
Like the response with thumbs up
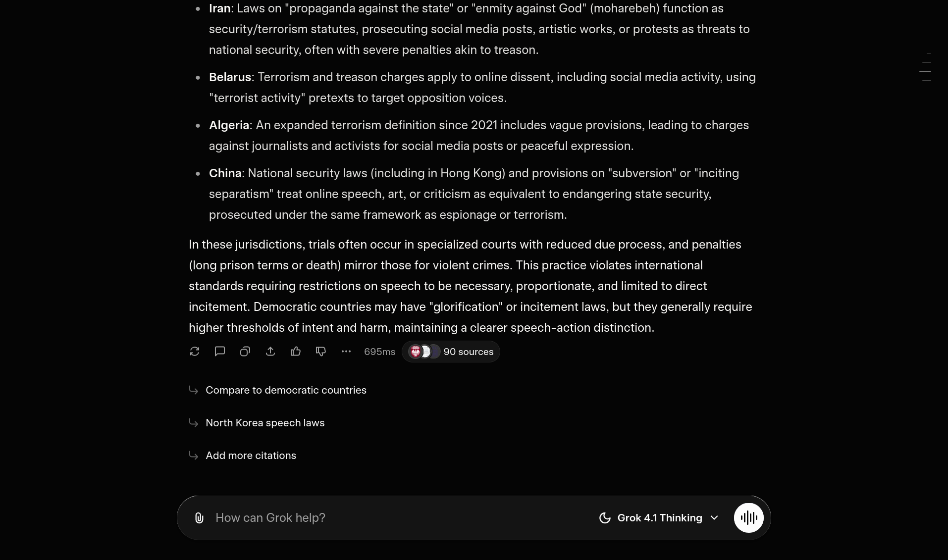(296, 352)
